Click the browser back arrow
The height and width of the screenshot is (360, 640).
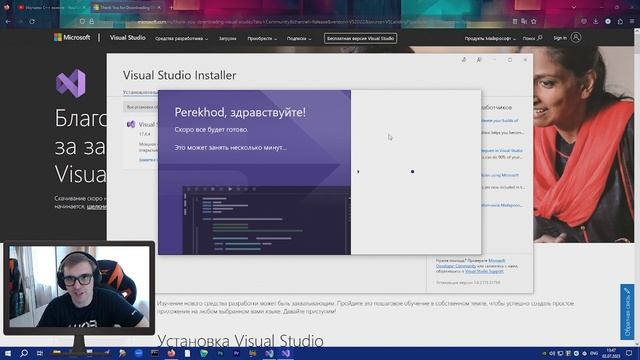8,21
